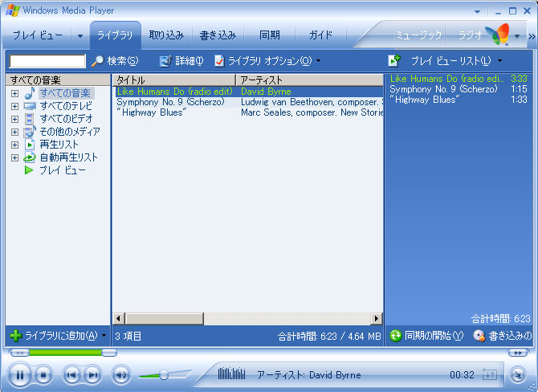Expand the すべての音楽 tree node
538x392 pixels.
pyautogui.click(x=14, y=93)
